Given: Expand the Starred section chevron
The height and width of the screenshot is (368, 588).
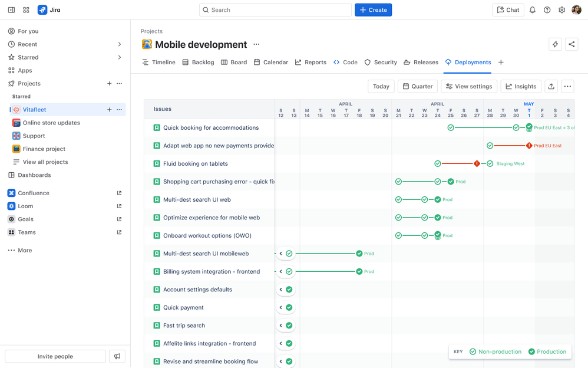Looking at the screenshot, I should (x=120, y=57).
